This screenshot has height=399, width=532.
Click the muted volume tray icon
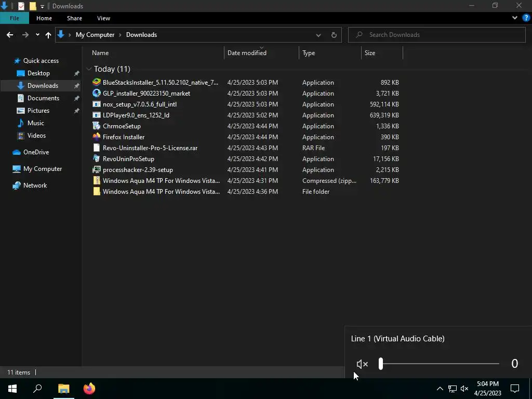[x=464, y=389]
